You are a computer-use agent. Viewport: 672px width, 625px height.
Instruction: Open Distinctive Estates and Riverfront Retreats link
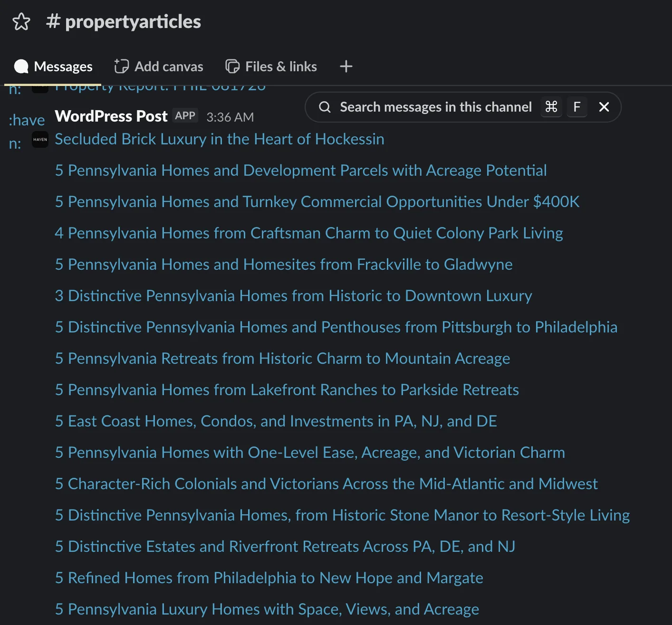pyautogui.click(x=285, y=547)
